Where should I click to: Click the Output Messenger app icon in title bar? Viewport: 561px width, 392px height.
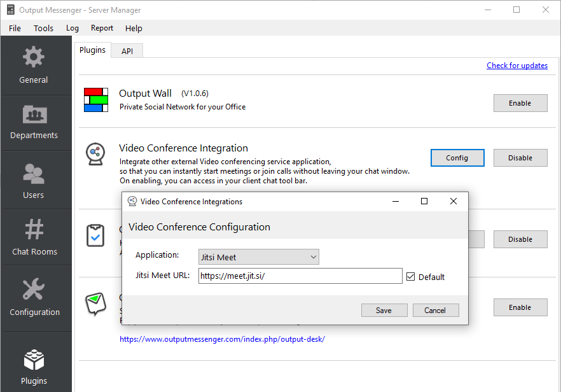(x=11, y=10)
